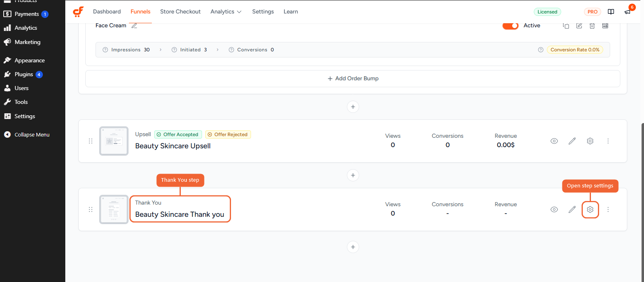Viewport: 644px width, 282px height.
Task: Select the Funnels tab
Action: click(x=140, y=12)
